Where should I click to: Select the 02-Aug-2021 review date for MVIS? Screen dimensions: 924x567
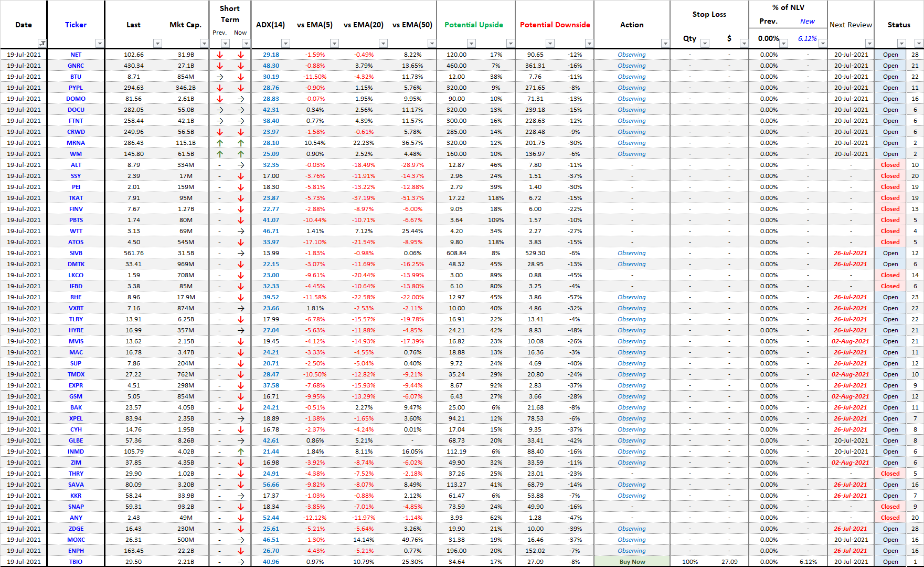851,341
